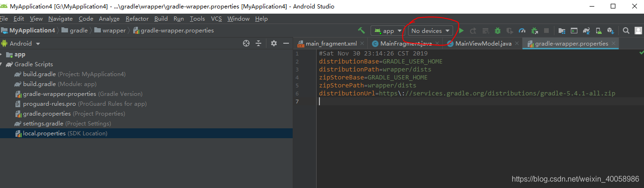Open Project Structure from the toolbar
This screenshot has width=644, height=188.
click(x=562, y=31)
